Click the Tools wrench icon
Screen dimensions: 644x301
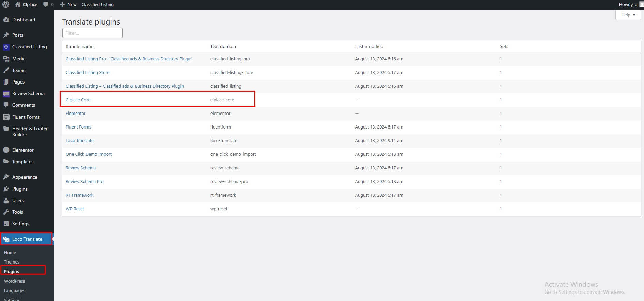click(x=6, y=212)
